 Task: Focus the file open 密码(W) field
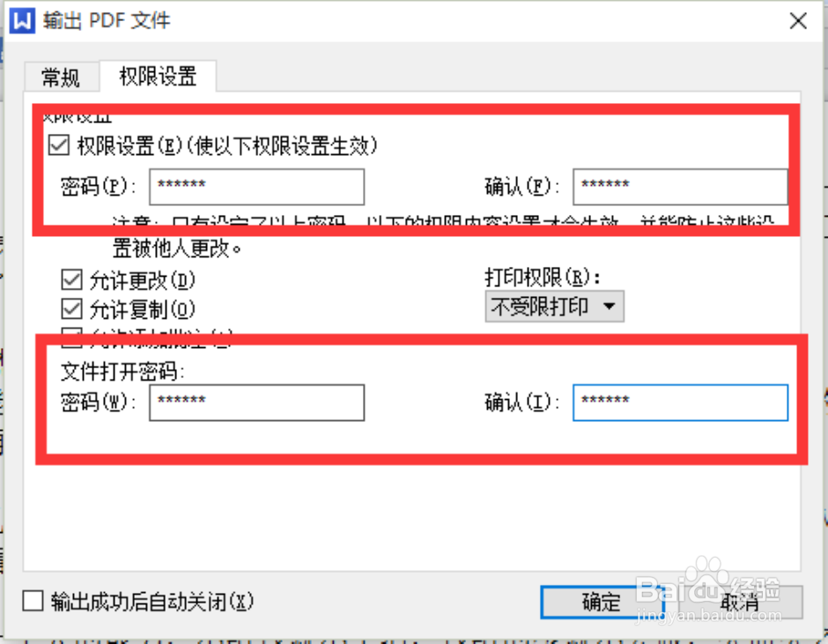pos(256,403)
